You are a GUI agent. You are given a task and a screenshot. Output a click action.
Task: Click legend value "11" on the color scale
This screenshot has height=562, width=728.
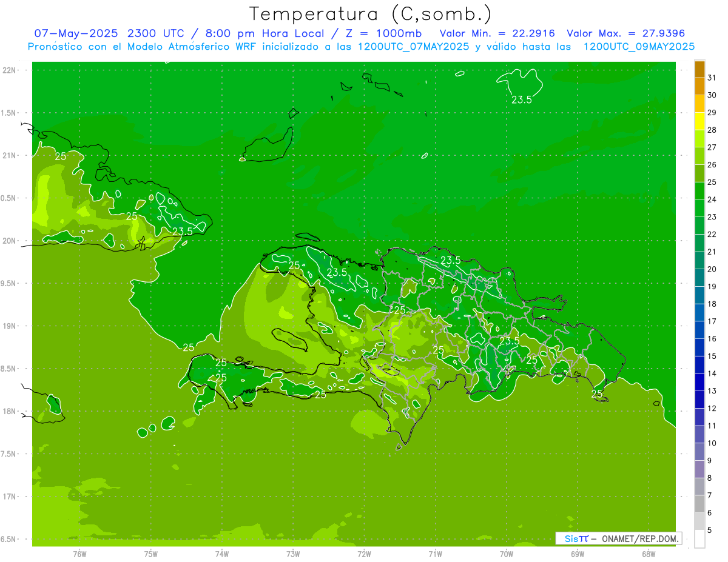[712, 426]
